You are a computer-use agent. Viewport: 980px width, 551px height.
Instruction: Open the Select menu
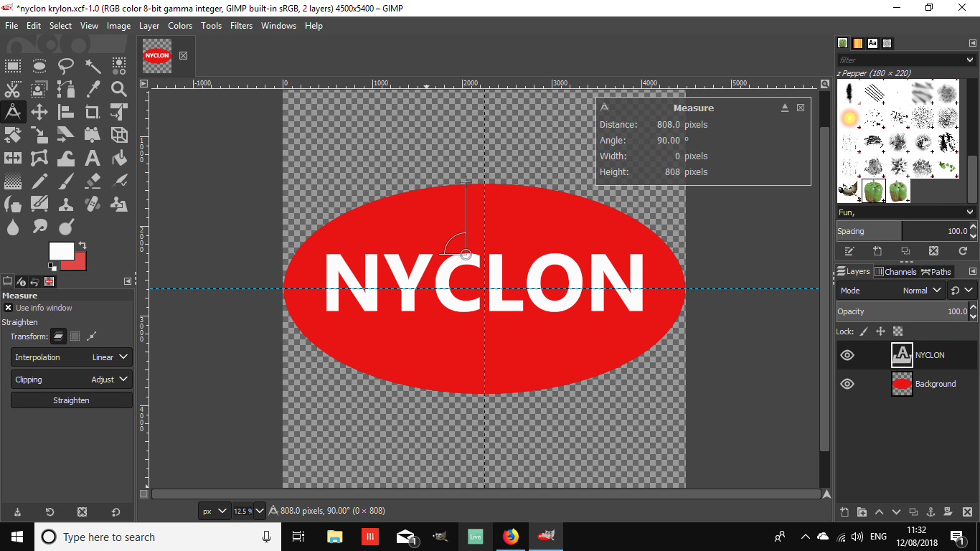[60, 26]
